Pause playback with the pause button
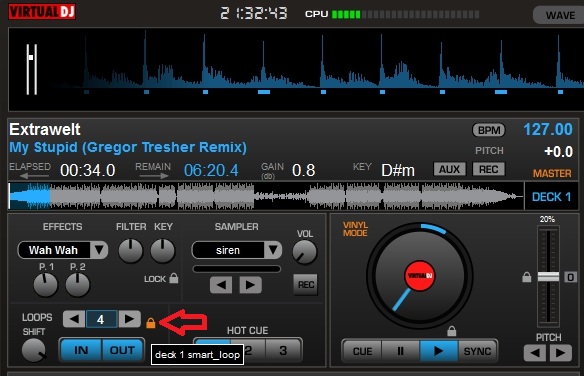 (x=400, y=351)
